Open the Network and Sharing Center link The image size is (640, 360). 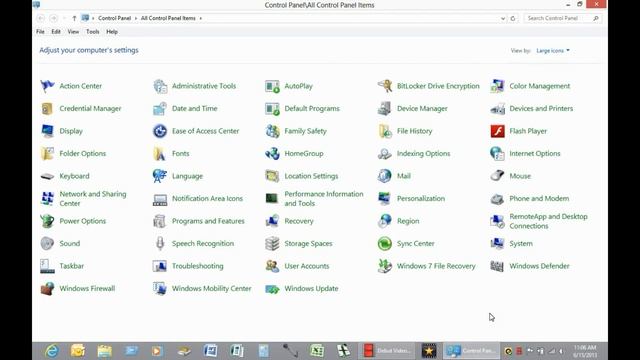pos(93,198)
